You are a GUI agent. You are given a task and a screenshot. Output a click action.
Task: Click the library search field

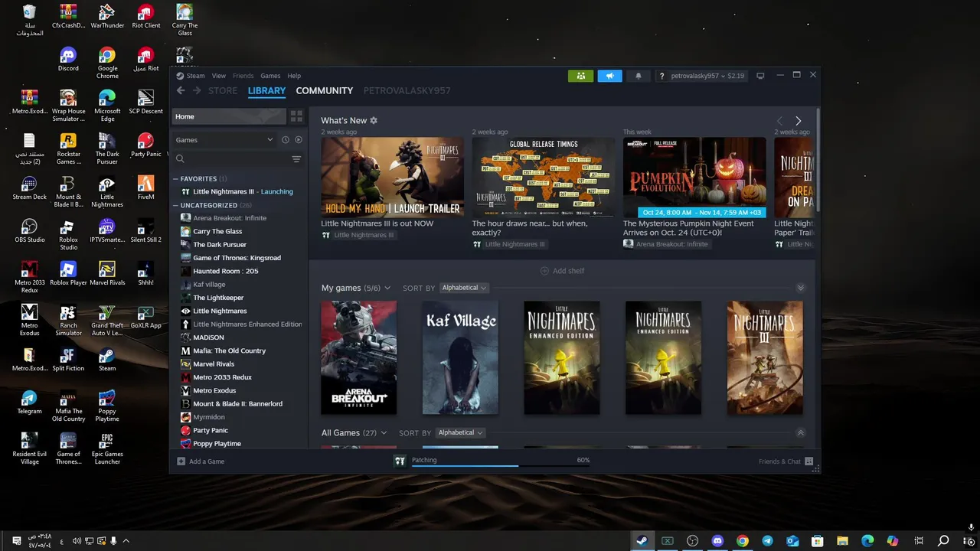233,159
